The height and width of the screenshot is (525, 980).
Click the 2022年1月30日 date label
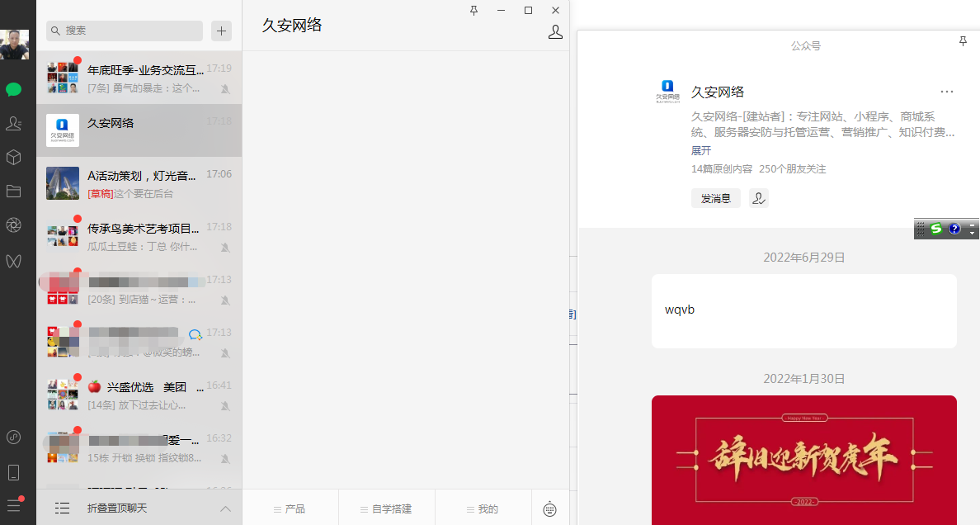[x=803, y=379]
